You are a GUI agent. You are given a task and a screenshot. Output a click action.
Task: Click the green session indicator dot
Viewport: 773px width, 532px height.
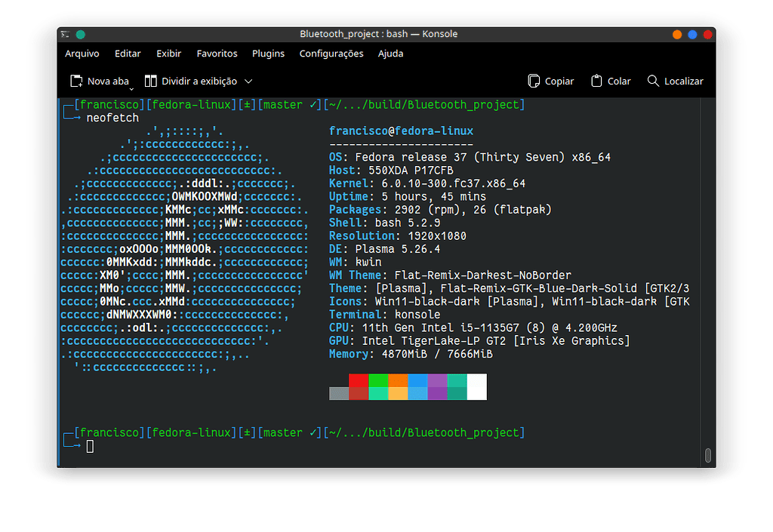(x=80, y=34)
